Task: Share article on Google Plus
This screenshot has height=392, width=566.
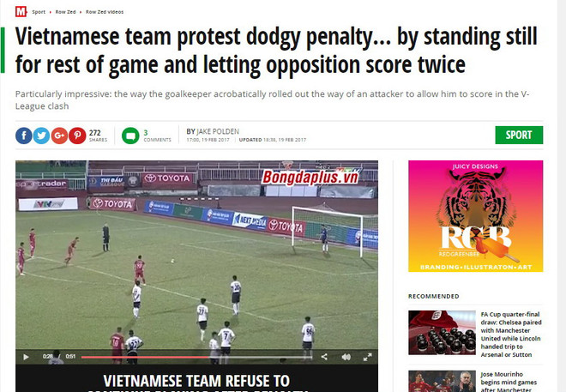Action: [59, 136]
